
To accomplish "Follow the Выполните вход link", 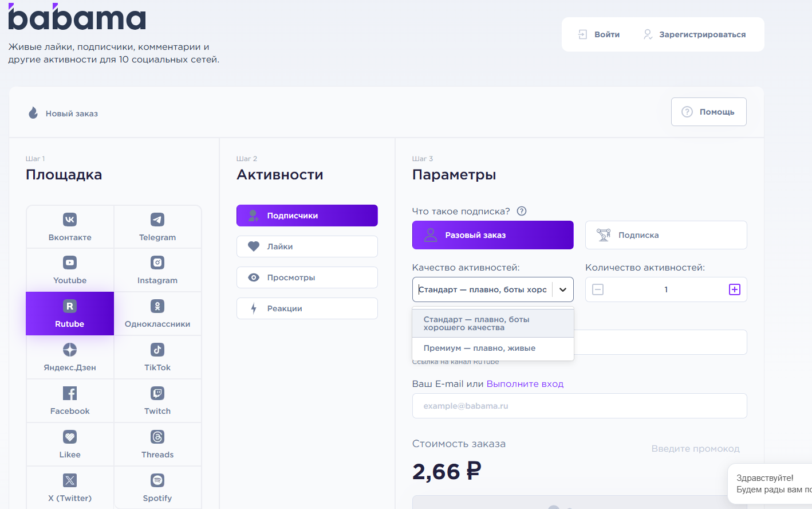I will tap(525, 384).
